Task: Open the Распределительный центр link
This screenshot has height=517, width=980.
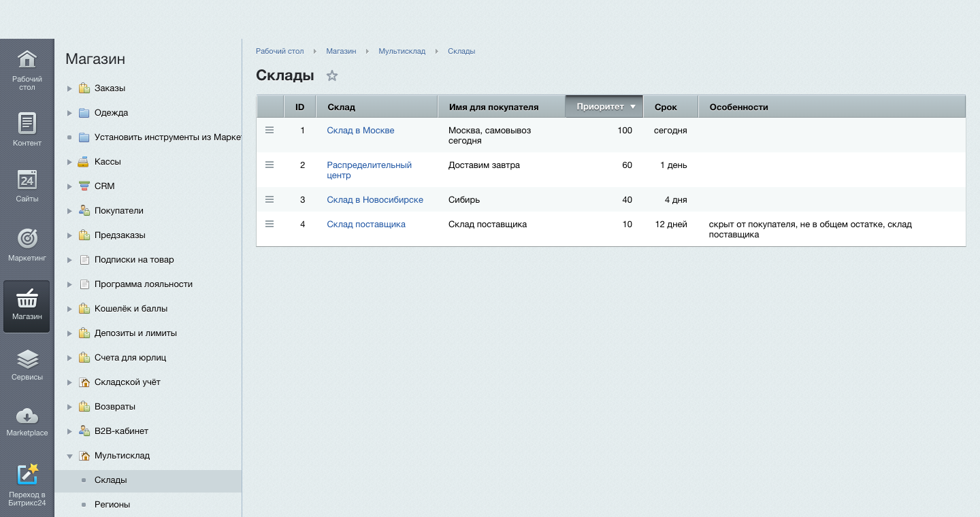Action: (370, 170)
